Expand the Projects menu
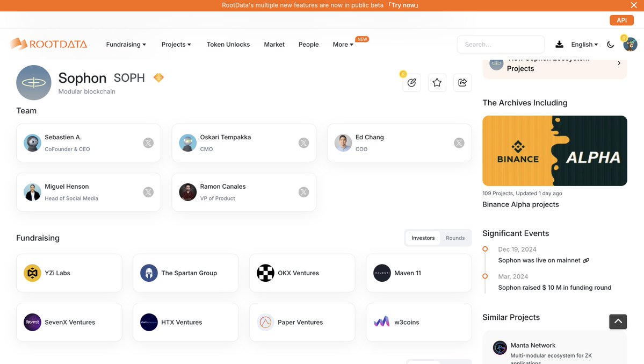The height and width of the screenshot is (364, 644). [176, 45]
